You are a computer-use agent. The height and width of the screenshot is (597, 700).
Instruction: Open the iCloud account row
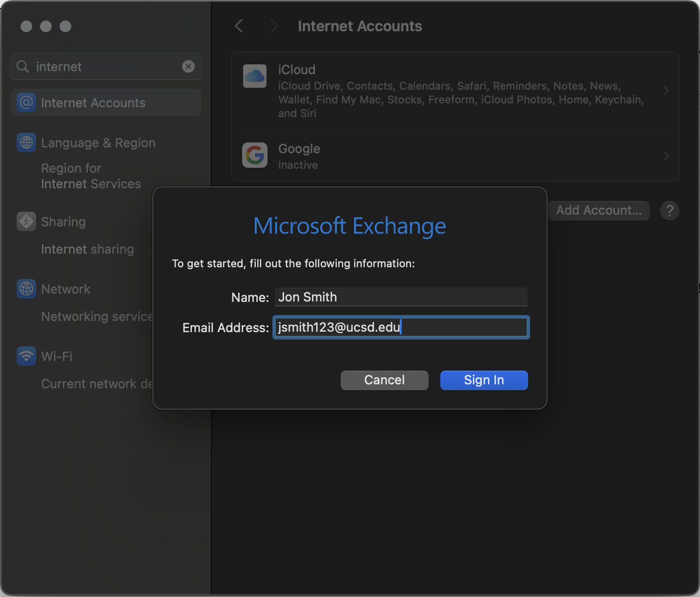click(455, 91)
